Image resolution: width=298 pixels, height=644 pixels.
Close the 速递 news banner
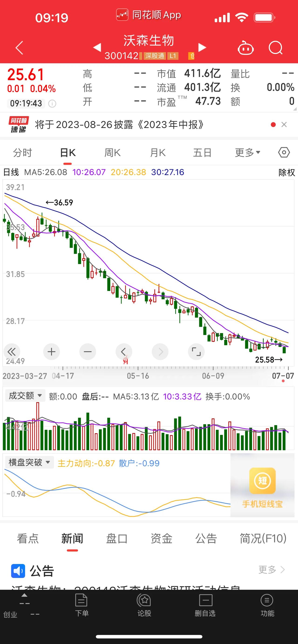pyautogui.click(x=284, y=124)
